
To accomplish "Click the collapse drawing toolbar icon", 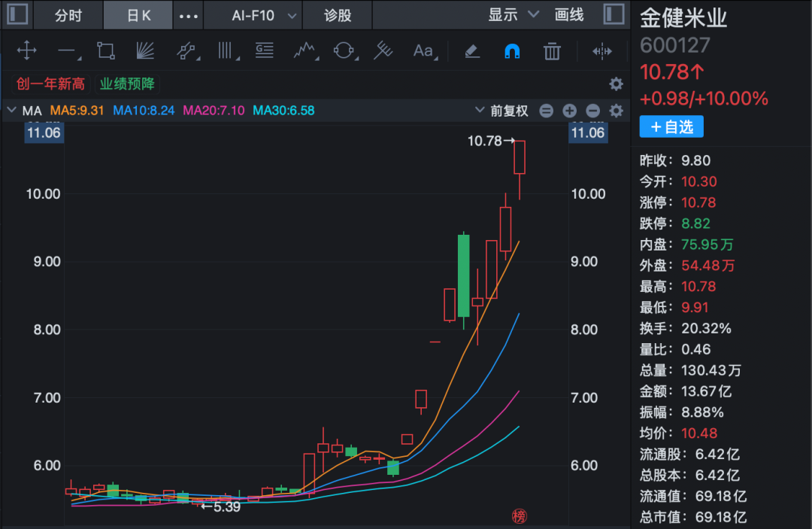I will pyautogui.click(x=601, y=51).
